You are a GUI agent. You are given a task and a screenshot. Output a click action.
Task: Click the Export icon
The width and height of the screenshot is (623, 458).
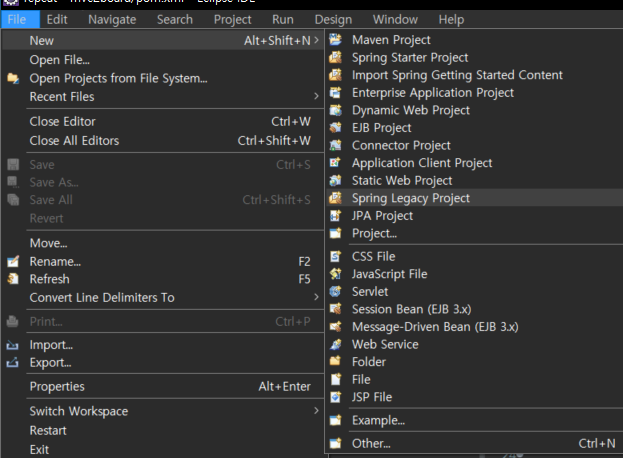point(13,362)
